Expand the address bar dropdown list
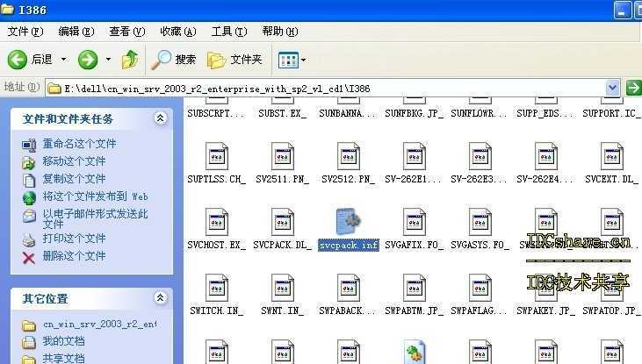 point(612,88)
